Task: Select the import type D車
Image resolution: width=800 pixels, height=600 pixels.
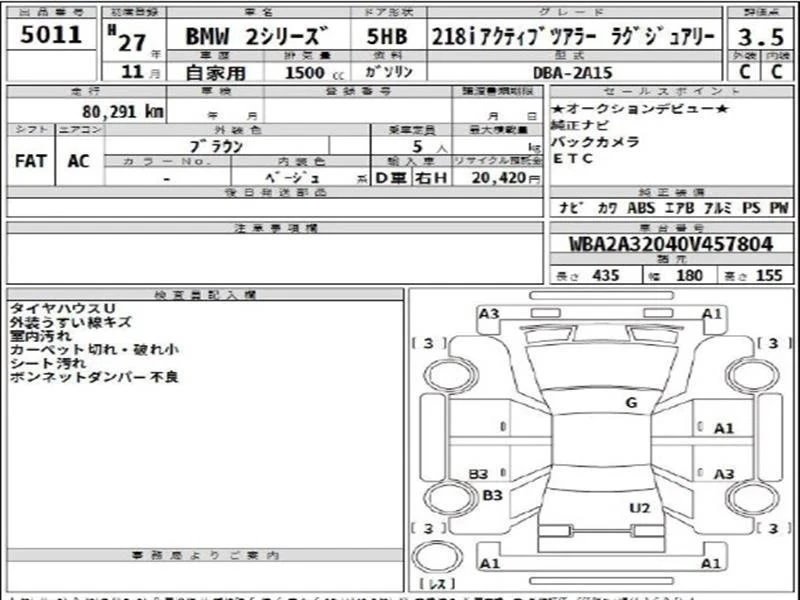Action: tap(390, 178)
